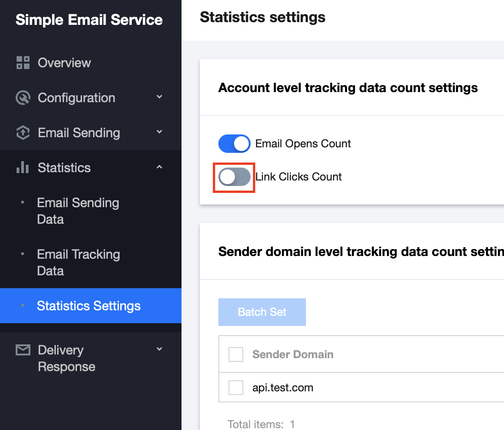504x430 pixels.
Task: Expand the Delivery Response chevron
Action: point(159,349)
